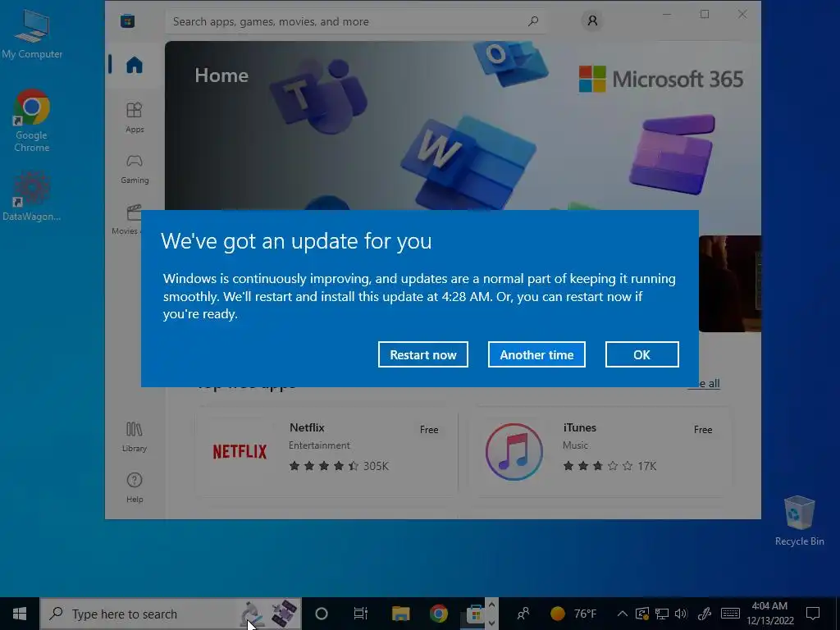Open Gaming section in Store sidebar

135,168
